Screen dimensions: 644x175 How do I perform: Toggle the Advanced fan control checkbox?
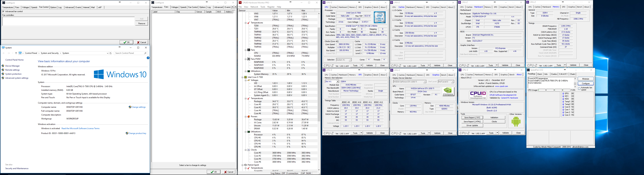pos(3,12)
